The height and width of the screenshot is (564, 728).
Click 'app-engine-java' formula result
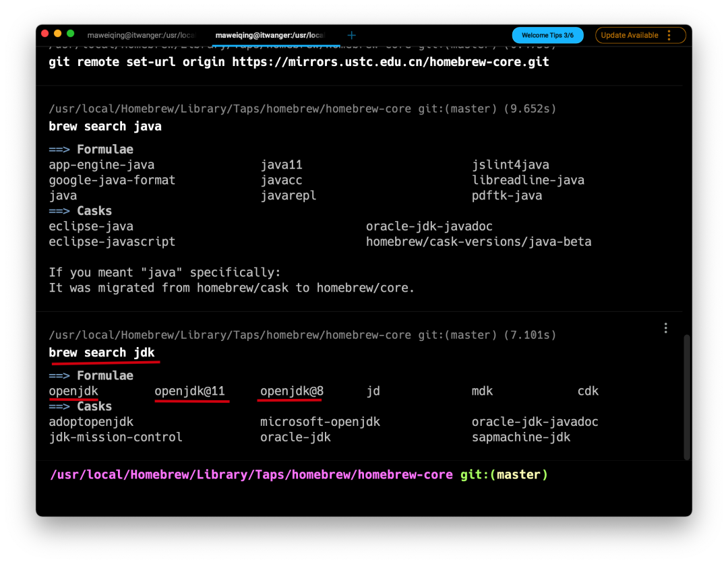pos(102,165)
